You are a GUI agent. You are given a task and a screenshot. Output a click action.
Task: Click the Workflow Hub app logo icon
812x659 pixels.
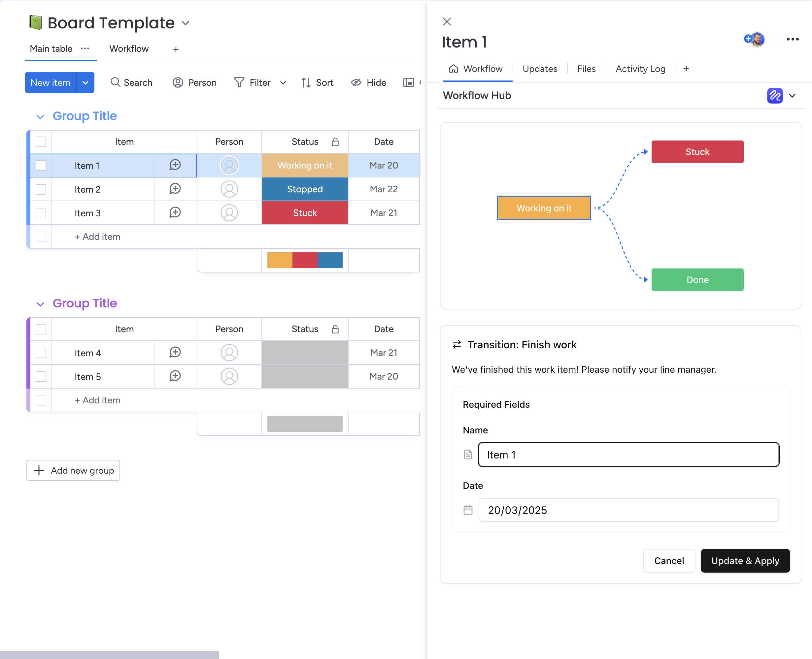tap(774, 96)
